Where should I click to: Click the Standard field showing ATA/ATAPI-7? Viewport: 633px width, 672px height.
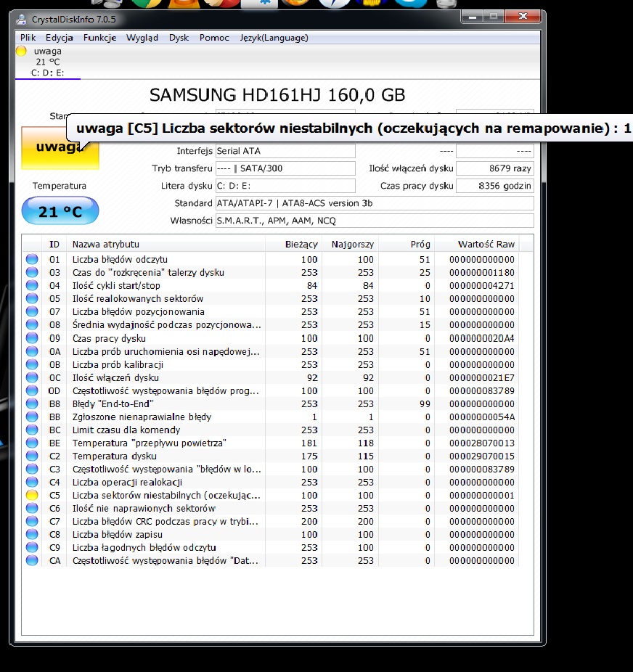pyautogui.click(x=375, y=203)
